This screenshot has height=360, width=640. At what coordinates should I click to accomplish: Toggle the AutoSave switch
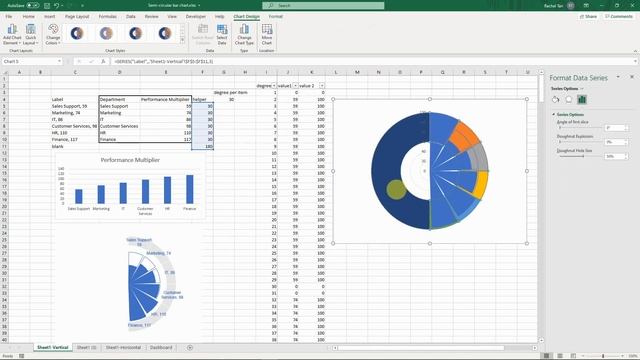point(33,6)
